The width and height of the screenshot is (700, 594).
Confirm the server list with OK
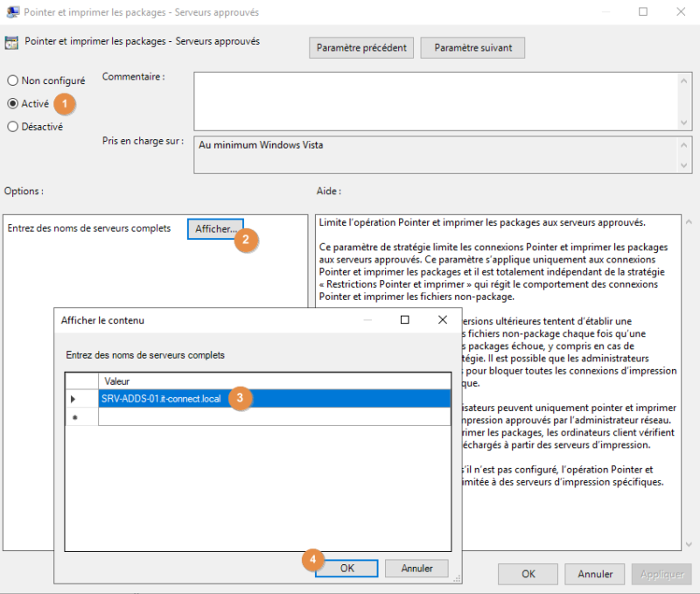click(x=346, y=568)
